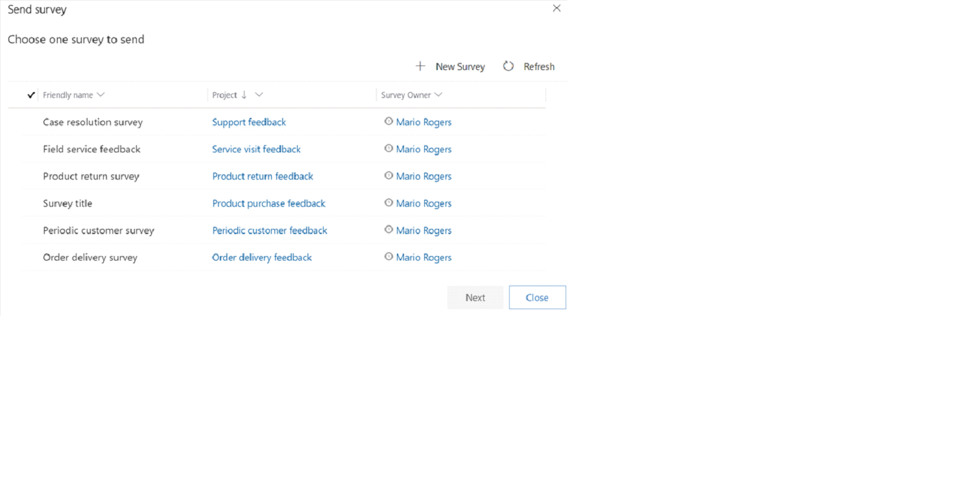
Task: Click the circular Refresh icon
Action: pyautogui.click(x=508, y=66)
